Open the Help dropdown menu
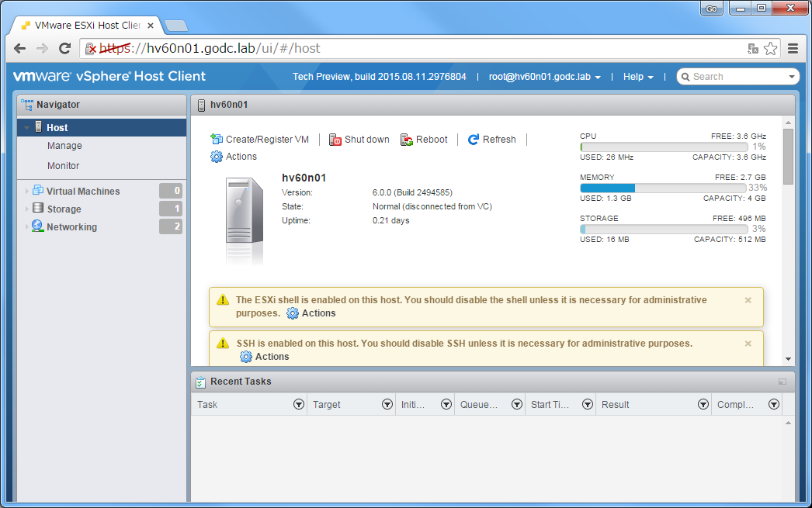Image resolution: width=812 pixels, height=508 pixels. pyautogui.click(x=638, y=77)
